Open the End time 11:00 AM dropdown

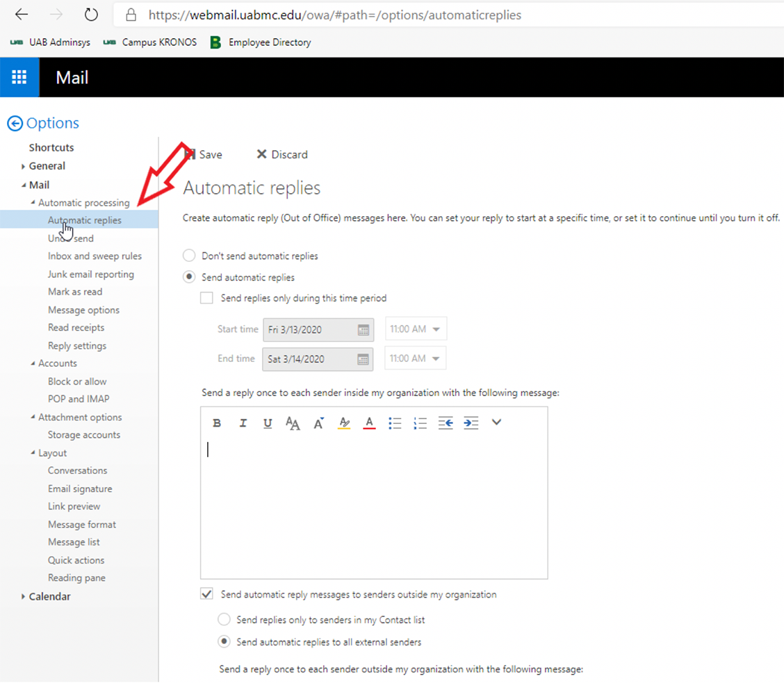pos(415,359)
